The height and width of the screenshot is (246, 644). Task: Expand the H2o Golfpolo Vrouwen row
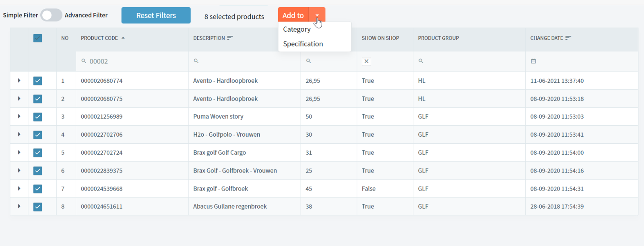click(x=19, y=135)
